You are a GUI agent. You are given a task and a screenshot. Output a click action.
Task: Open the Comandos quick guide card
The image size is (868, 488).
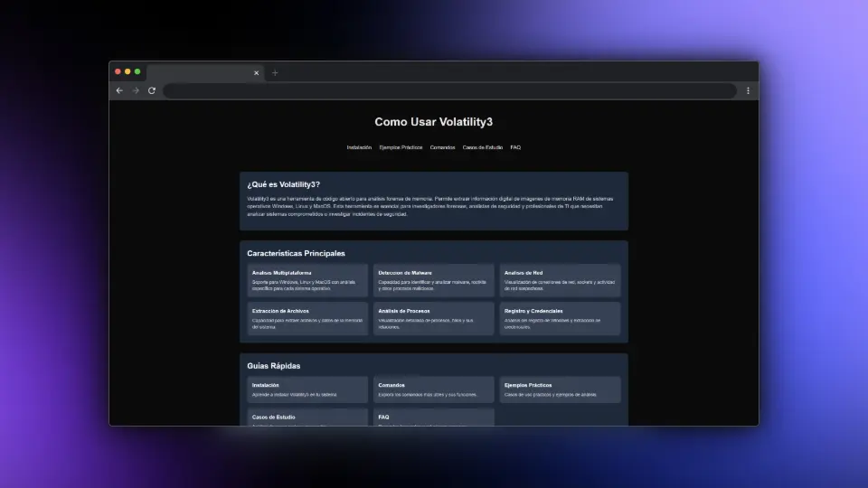433,389
